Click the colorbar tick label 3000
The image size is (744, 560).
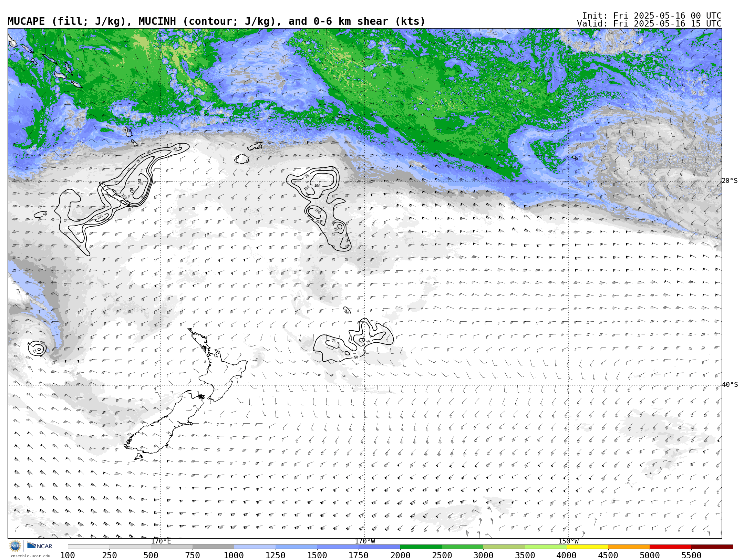point(483,556)
